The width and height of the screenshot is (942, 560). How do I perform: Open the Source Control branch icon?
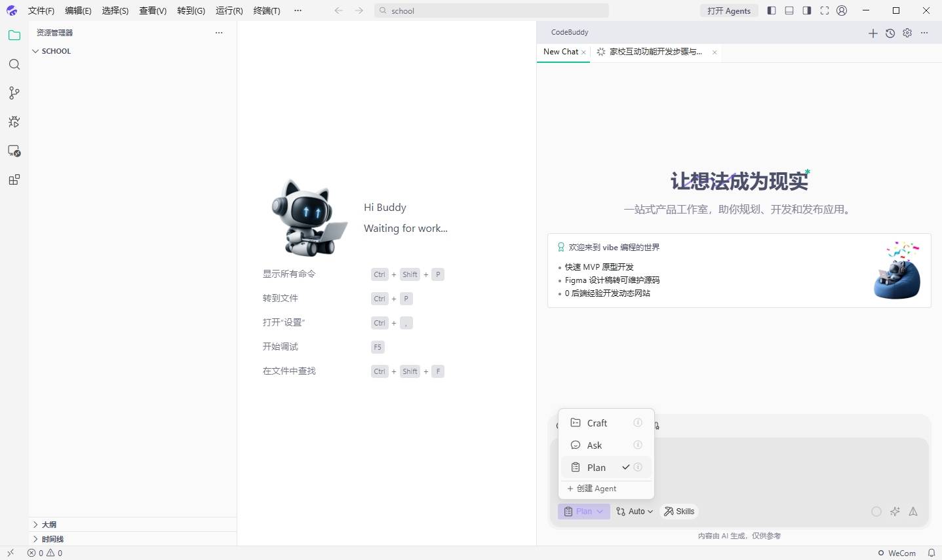[x=14, y=93]
